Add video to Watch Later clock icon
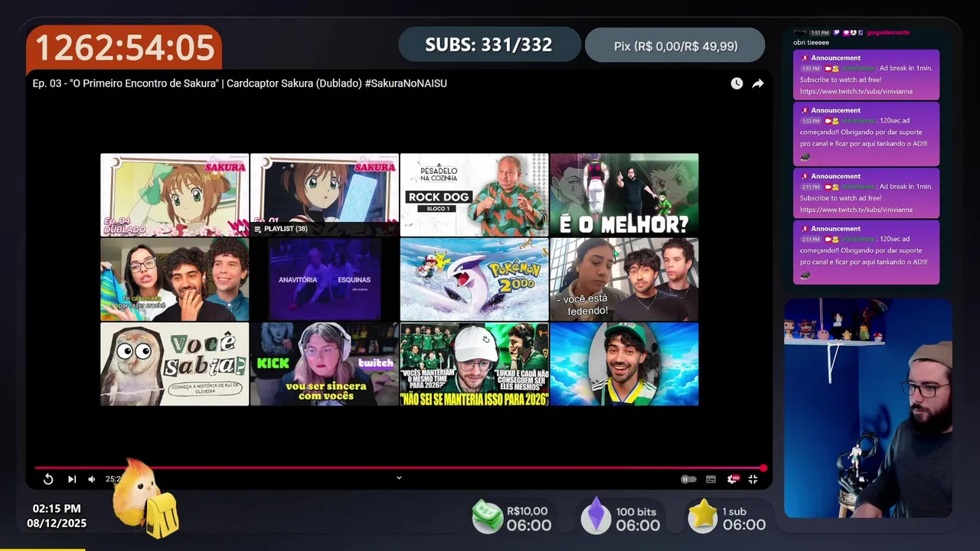Image resolution: width=980 pixels, height=551 pixels. coord(737,83)
